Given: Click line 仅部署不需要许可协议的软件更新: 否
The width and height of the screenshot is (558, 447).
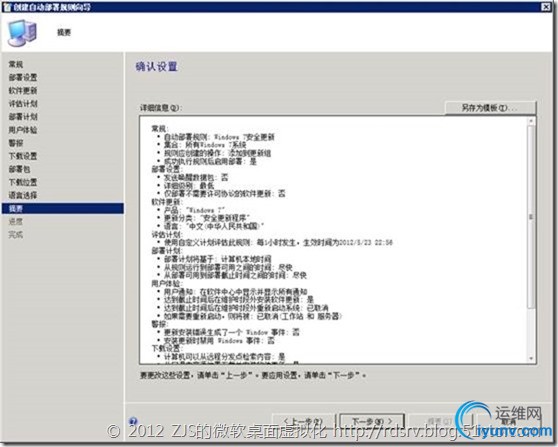Looking at the screenshot, I should 225,194.
